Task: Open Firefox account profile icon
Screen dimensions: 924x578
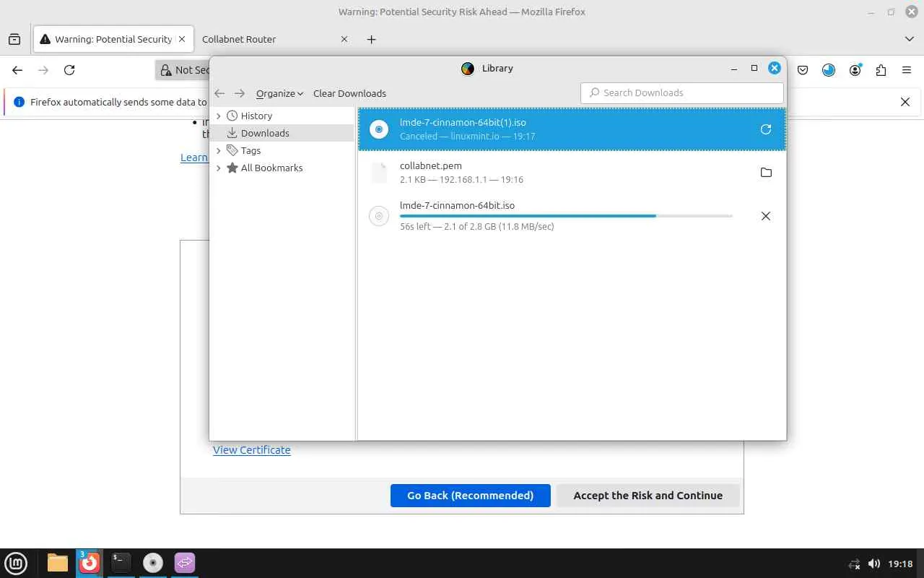Action: [855, 70]
